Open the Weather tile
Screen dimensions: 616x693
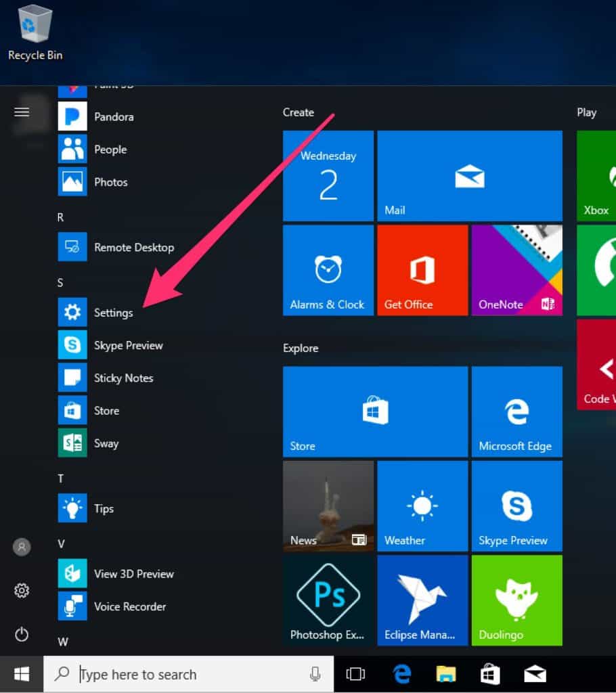[422, 506]
